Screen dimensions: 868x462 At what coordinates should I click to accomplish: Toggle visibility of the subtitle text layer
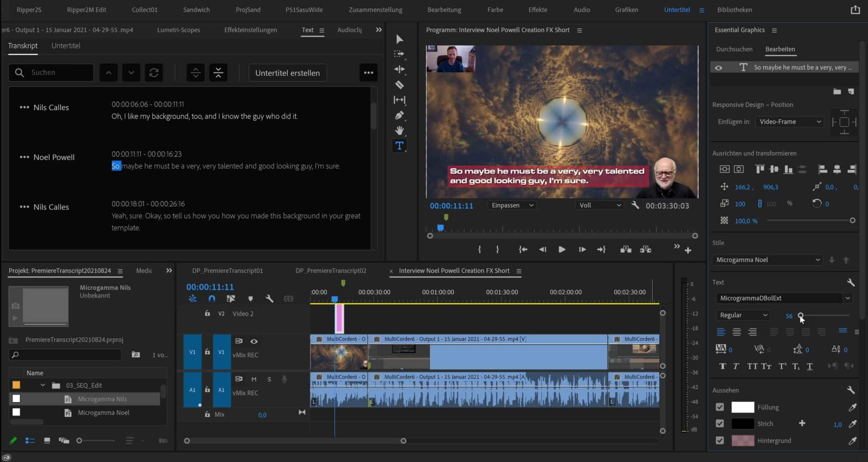pyautogui.click(x=719, y=67)
